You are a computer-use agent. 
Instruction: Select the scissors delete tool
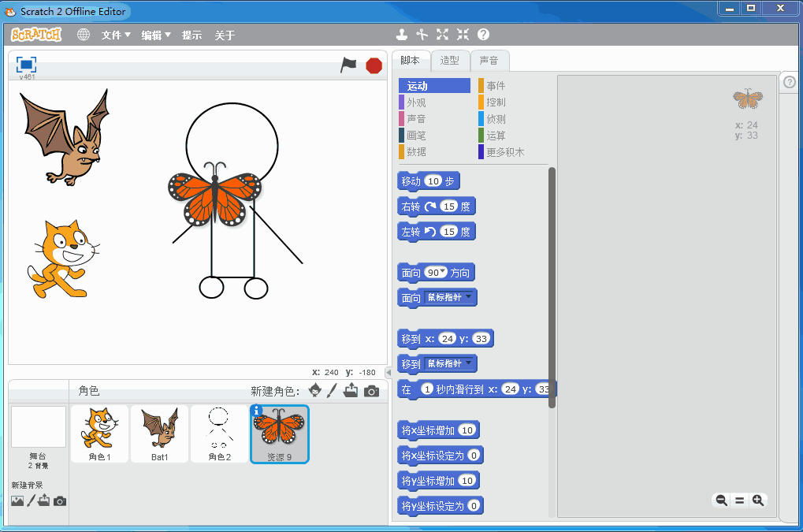pyautogui.click(x=422, y=35)
